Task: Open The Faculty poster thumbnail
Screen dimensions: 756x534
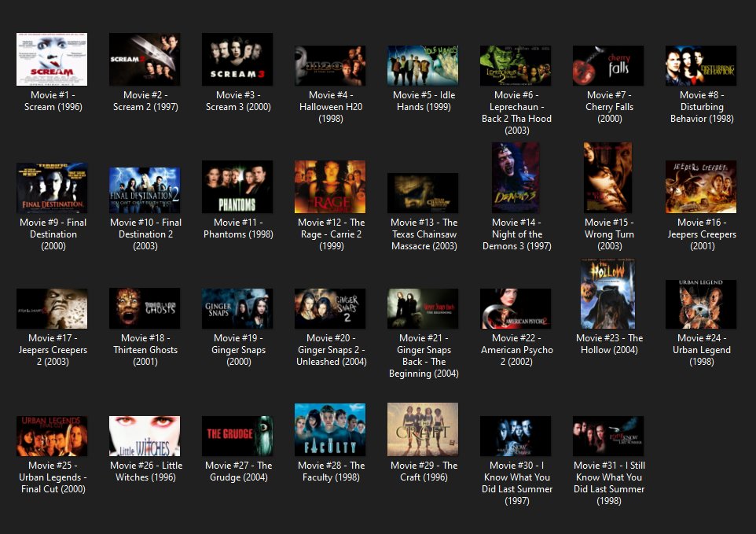Action: (330, 430)
